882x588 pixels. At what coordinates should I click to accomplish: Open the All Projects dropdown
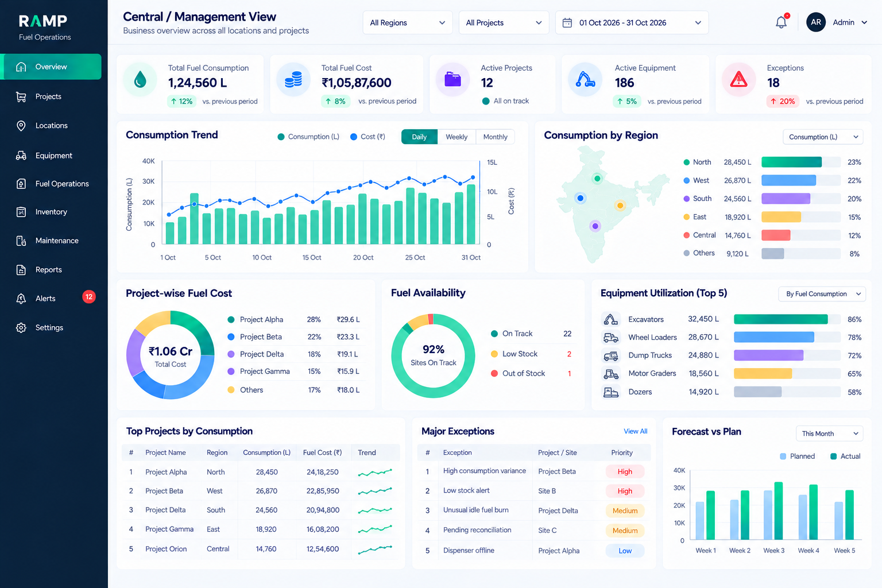click(504, 22)
